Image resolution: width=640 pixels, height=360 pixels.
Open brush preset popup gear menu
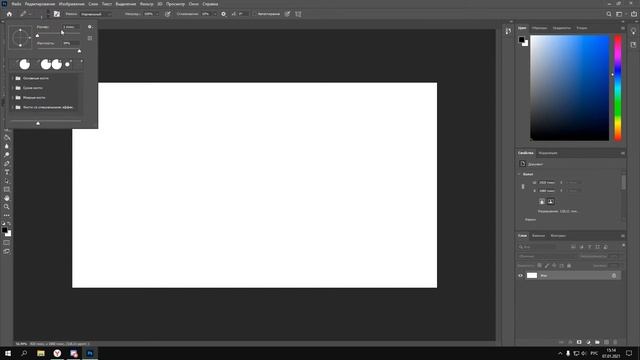coord(90,27)
